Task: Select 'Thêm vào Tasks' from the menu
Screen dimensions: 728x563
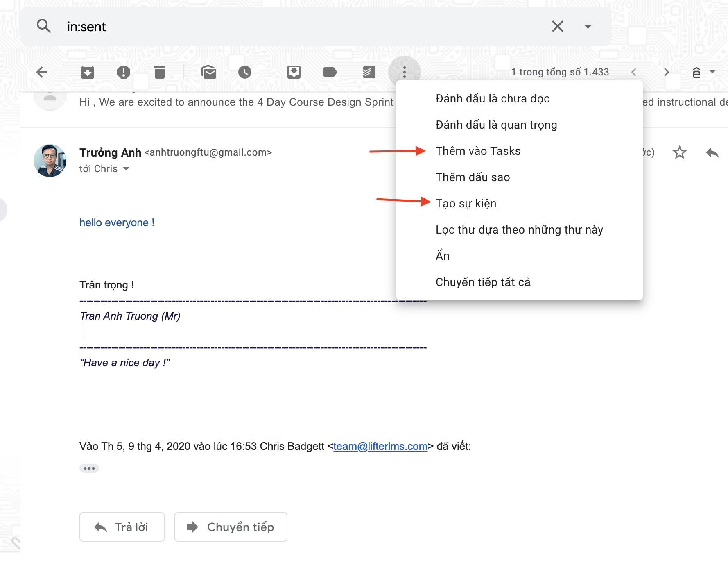Action: click(478, 151)
